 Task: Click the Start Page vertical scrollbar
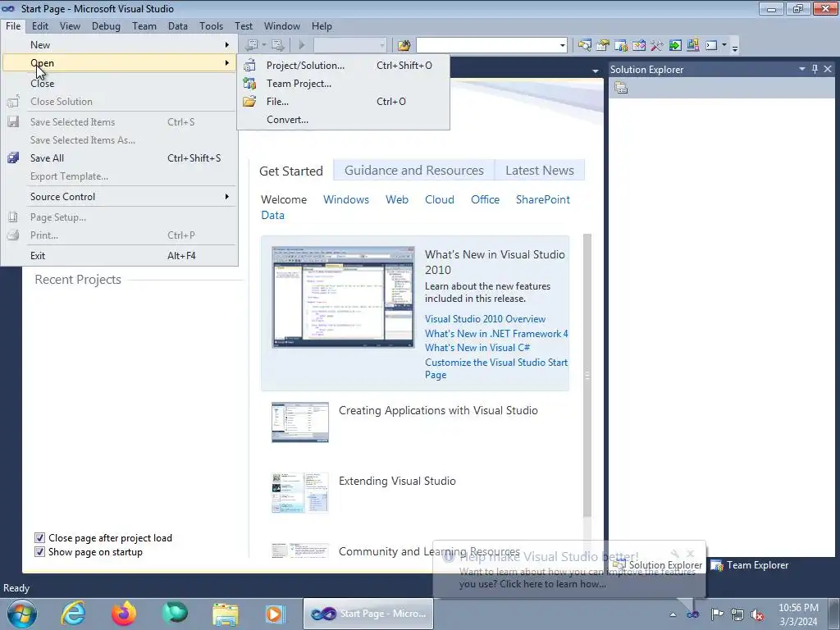coord(587,375)
